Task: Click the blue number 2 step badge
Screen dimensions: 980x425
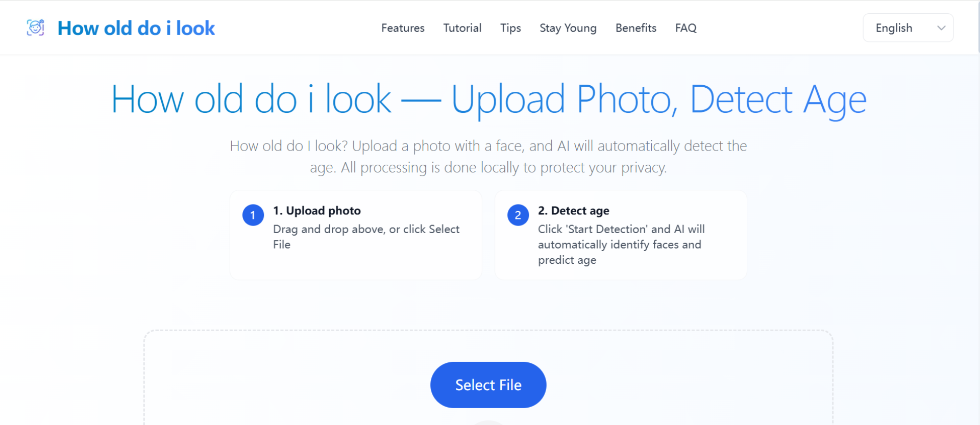Action: coord(518,215)
